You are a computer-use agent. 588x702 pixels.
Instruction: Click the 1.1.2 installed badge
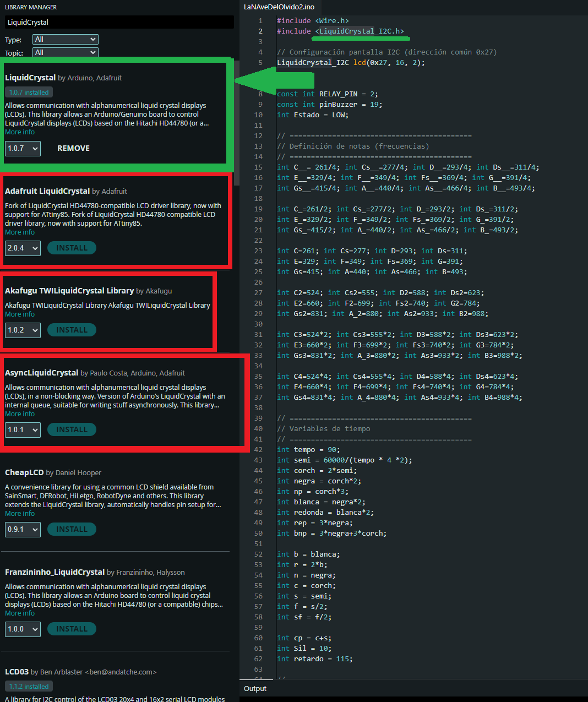coord(29,687)
